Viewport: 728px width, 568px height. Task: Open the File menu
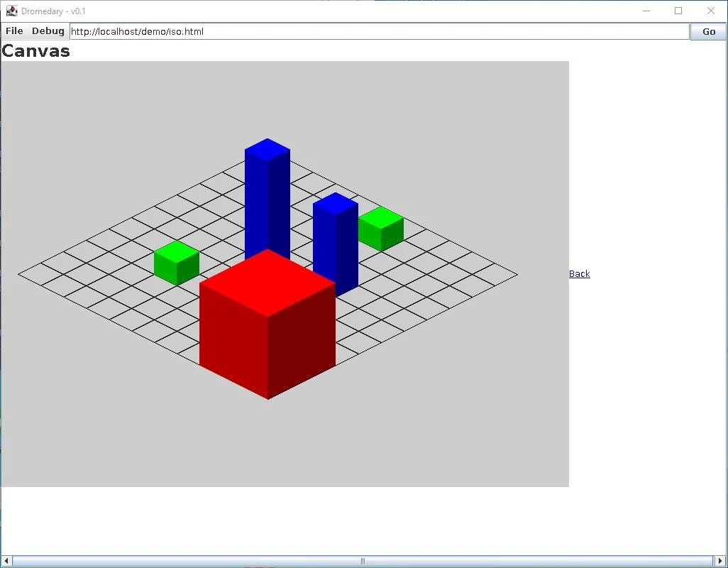coord(14,31)
